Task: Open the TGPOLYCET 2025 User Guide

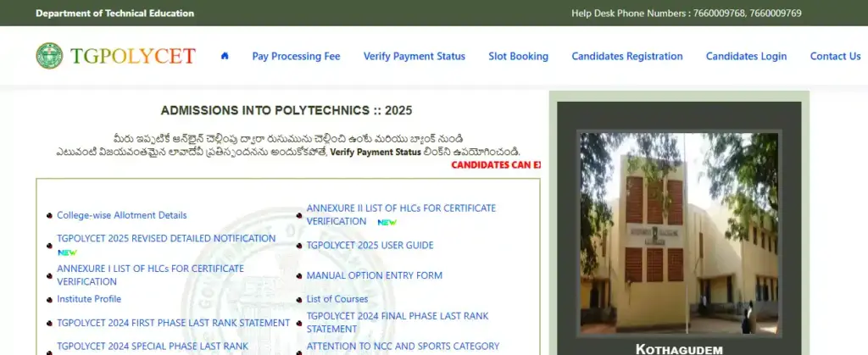Action: pyautogui.click(x=370, y=245)
